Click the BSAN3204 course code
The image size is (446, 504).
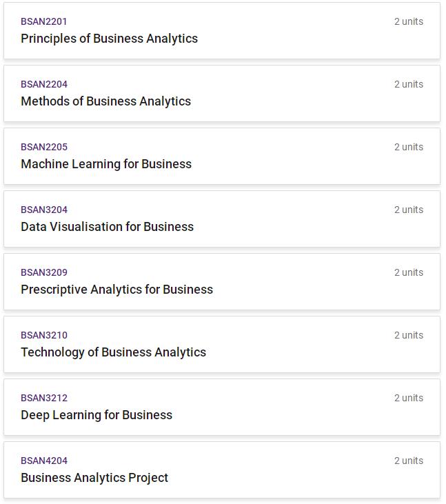(x=44, y=210)
